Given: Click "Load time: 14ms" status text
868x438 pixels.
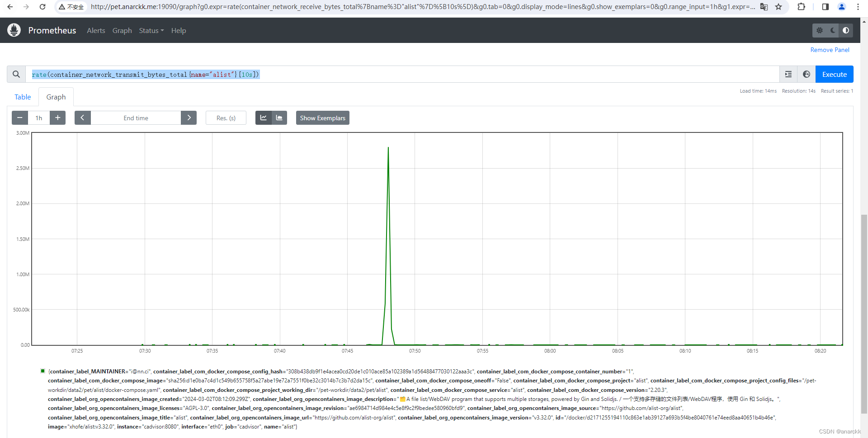Looking at the screenshot, I should click(758, 91).
